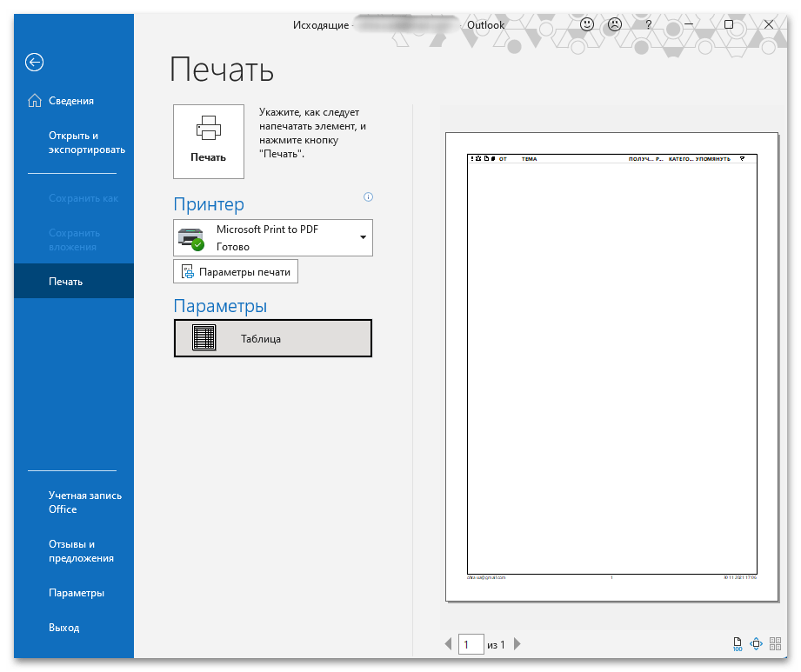Screen dimensions: 801x672
Task: Click the smiley face feedback icon
Action: pos(587,24)
